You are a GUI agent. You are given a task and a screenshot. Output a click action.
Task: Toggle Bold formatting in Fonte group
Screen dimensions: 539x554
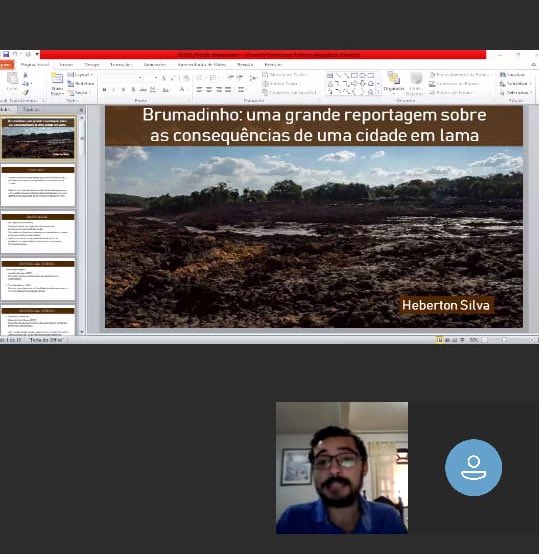pyautogui.click(x=104, y=90)
